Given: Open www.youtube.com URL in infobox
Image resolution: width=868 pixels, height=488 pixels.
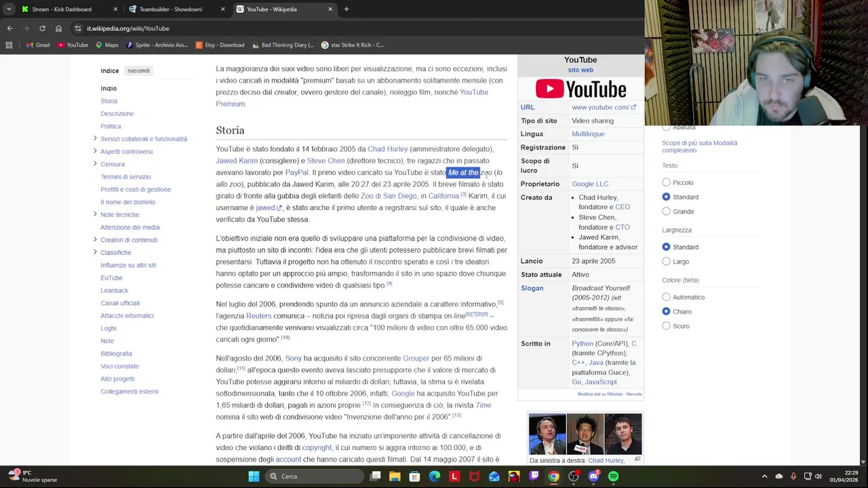Looking at the screenshot, I should tap(604, 107).
